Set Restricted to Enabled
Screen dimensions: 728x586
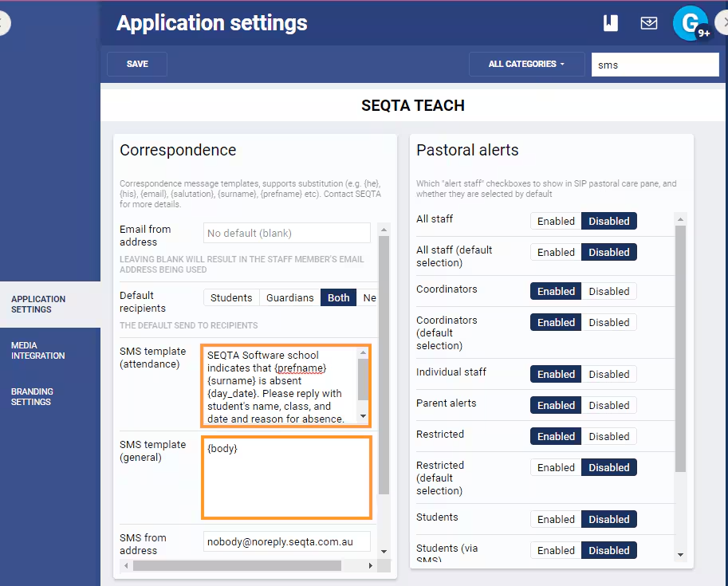556,436
